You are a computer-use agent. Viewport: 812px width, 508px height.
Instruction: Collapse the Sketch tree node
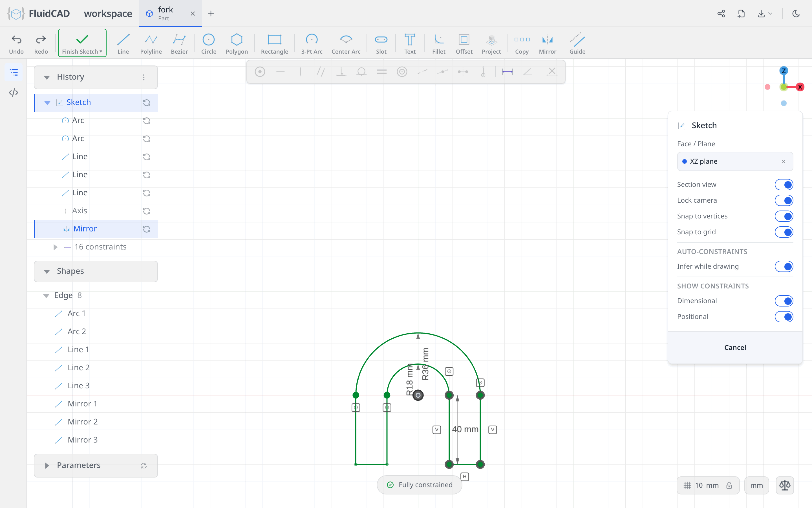click(x=47, y=102)
